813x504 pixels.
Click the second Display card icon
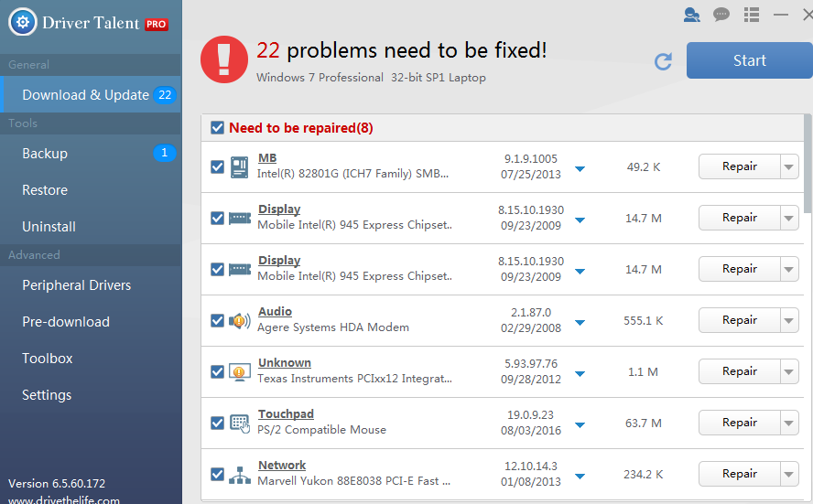pos(240,269)
